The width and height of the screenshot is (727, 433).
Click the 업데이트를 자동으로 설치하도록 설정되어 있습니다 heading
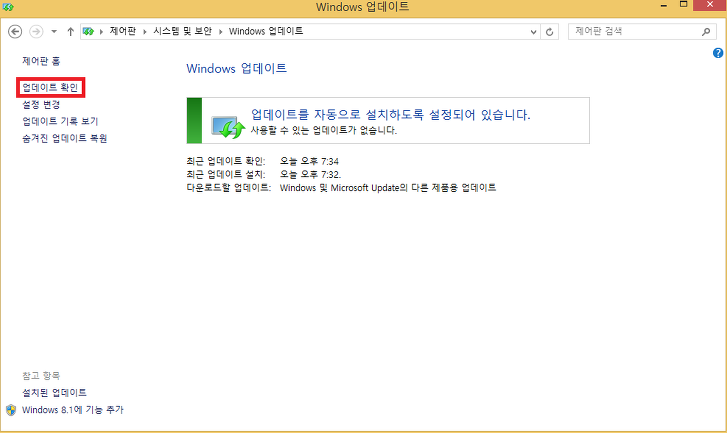(x=390, y=115)
